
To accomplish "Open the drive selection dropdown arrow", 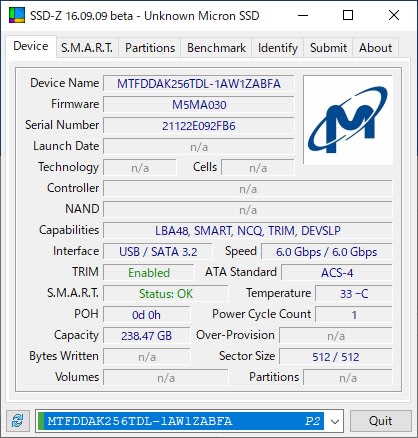I will (x=335, y=421).
